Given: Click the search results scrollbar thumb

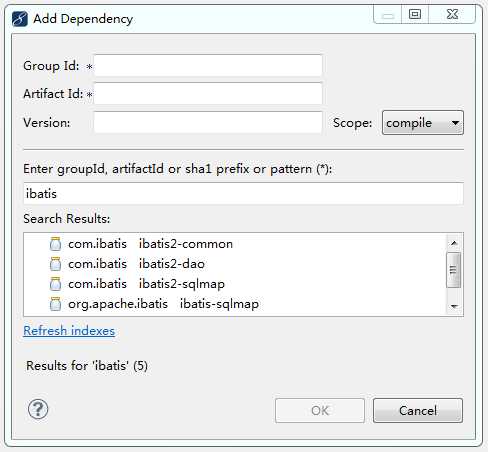Looking at the screenshot, I should pos(453,270).
